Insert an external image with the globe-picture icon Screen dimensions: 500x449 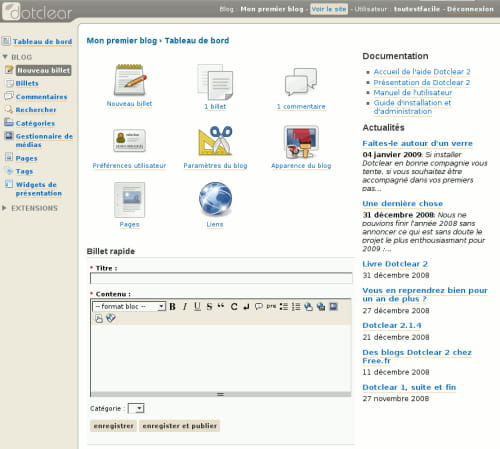(321, 306)
